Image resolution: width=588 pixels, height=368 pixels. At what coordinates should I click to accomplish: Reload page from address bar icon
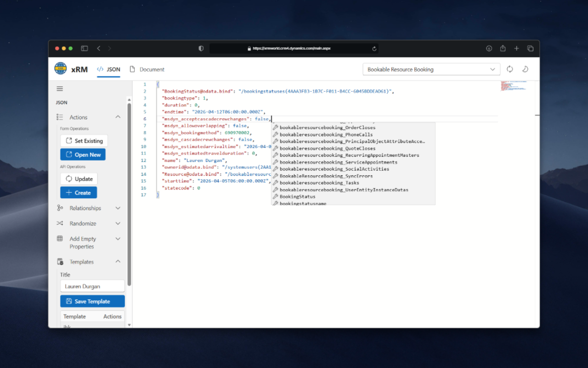(x=374, y=48)
